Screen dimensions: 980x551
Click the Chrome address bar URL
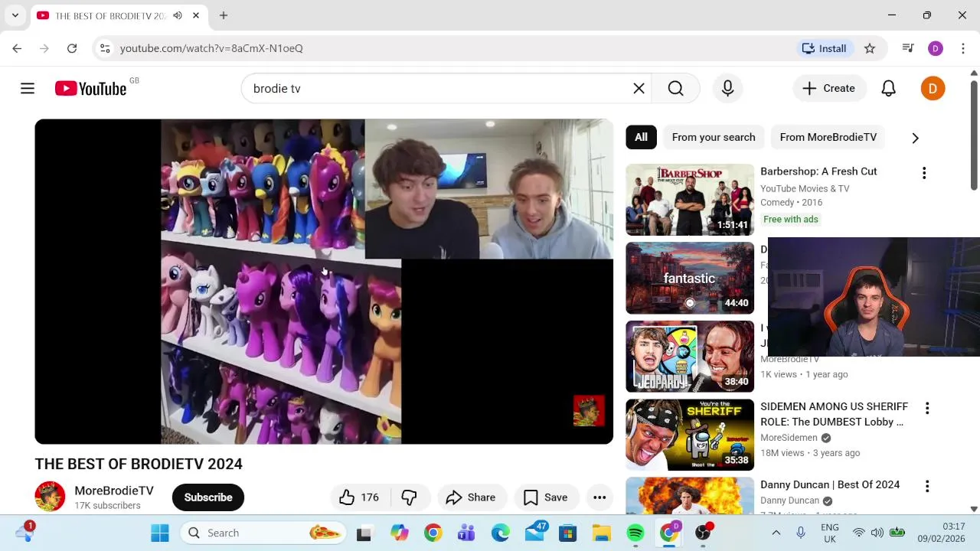(211, 48)
